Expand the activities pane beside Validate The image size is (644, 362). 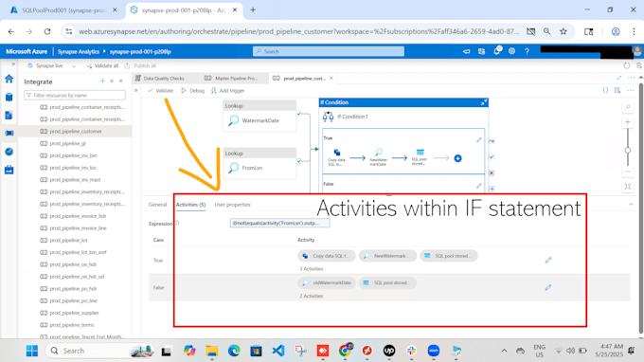click(136, 90)
